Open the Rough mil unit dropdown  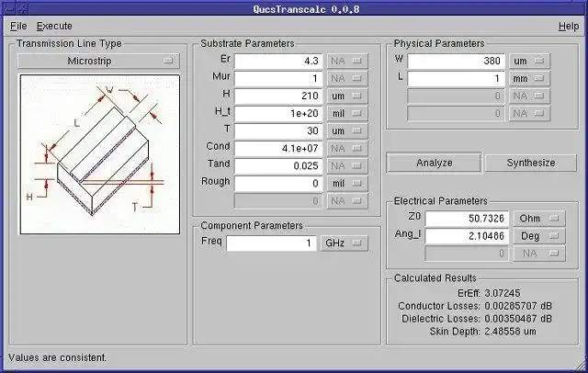click(x=347, y=184)
